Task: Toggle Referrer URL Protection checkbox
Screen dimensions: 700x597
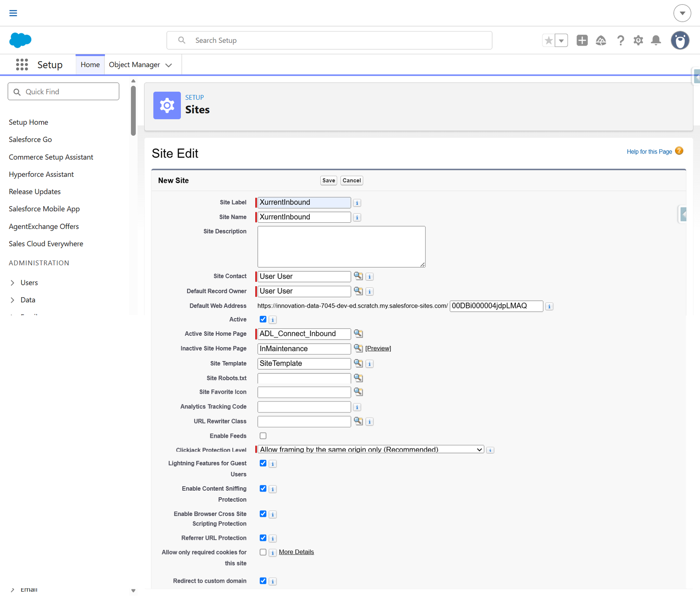Action: point(263,537)
